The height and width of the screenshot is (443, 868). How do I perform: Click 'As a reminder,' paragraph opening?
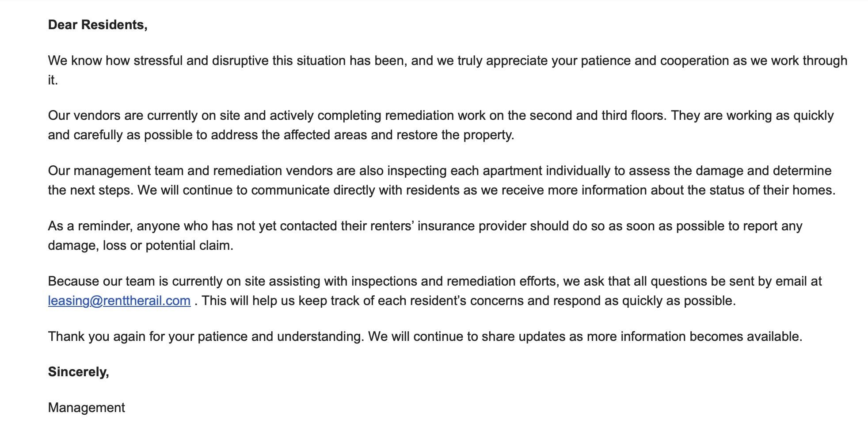tap(90, 226)
